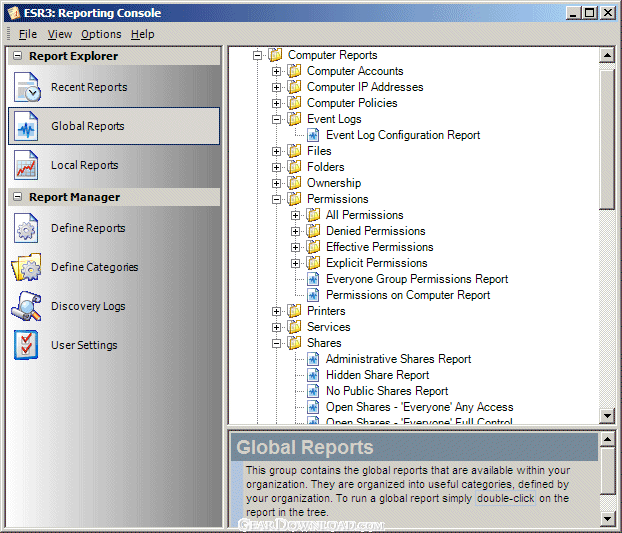The width and height of the screenshot is (622, 533).
Task: Click Open Shares 'Everyone' Any Access icon
Action: [313, 407]
